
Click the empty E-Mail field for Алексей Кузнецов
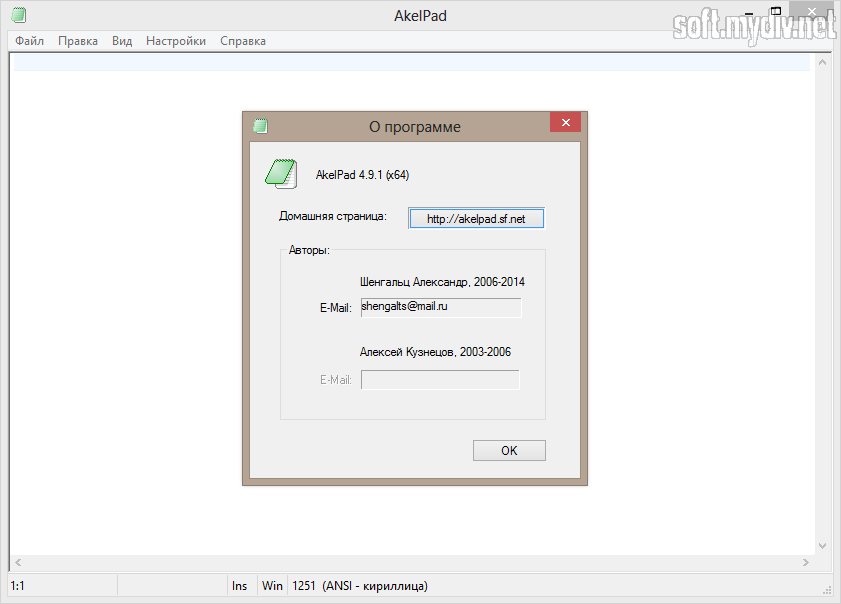click(x=440, y=380)
